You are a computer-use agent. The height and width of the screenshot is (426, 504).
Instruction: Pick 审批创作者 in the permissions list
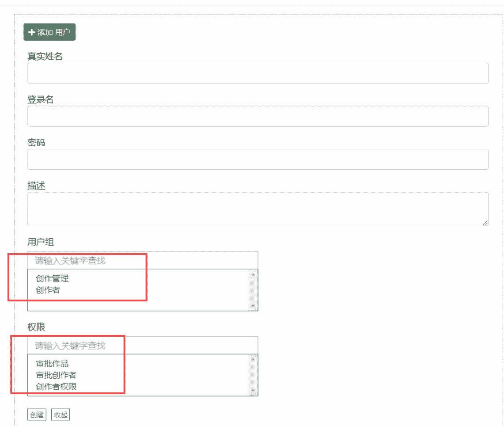point(56,375)
